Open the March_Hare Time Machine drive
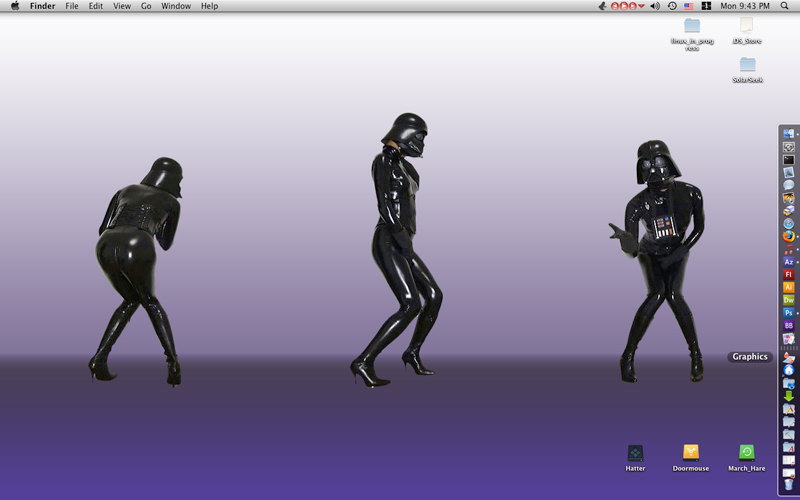Screen dimensions: 800x500 click(x=746, y=453)
